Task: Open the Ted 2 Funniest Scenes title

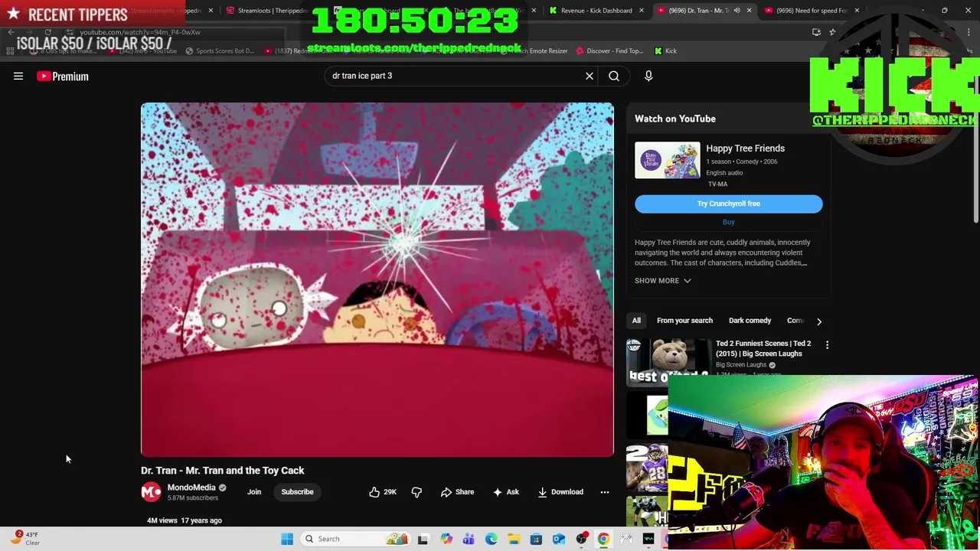Action: point(763,348)
